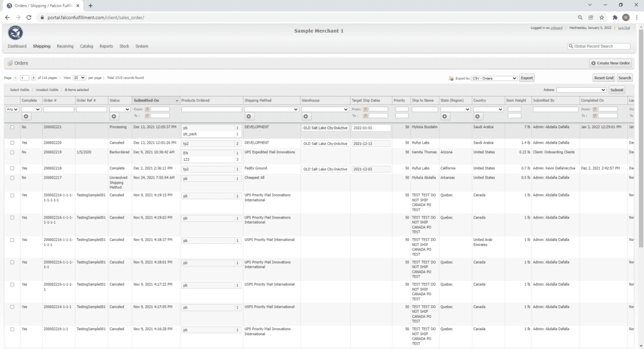Open the browser profile avatar

coord(626,17)
